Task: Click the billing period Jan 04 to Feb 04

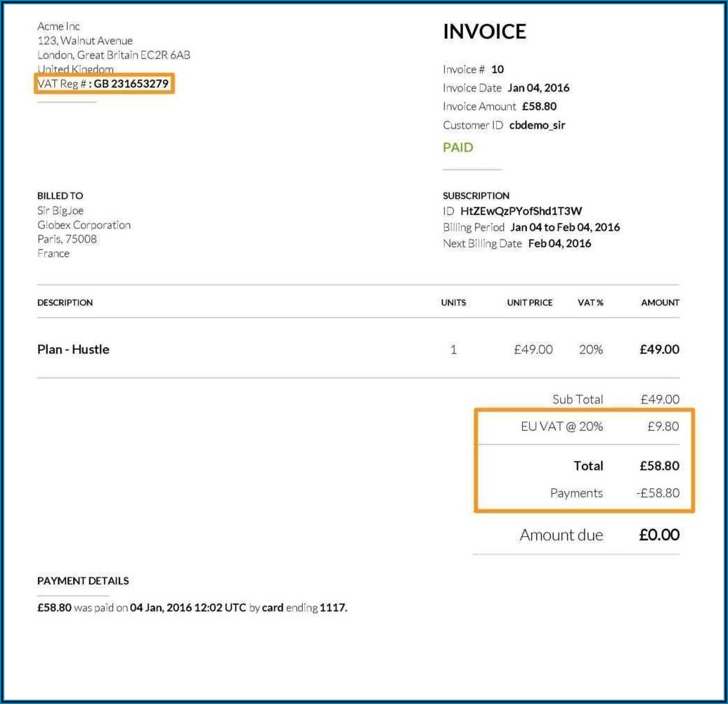Action: pos(565,227)
